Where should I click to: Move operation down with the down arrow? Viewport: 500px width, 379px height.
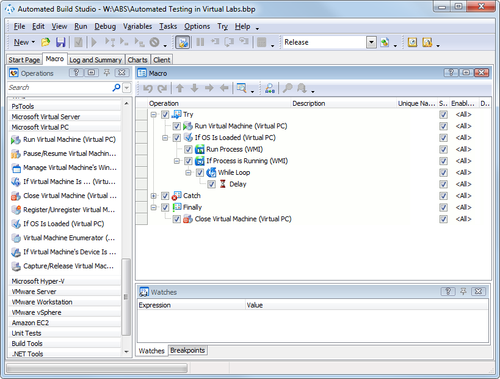click(194, 88)
